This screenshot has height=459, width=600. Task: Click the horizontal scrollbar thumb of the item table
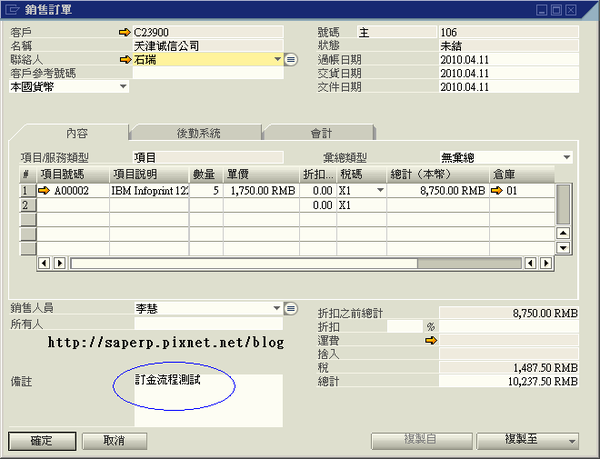(244, 263)
